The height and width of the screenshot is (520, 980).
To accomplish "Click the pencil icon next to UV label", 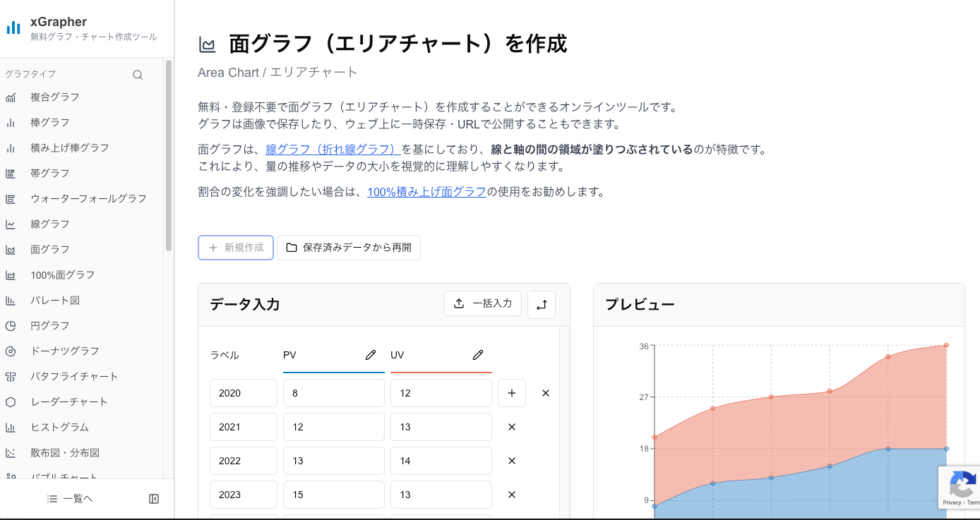I will (478, 355).
